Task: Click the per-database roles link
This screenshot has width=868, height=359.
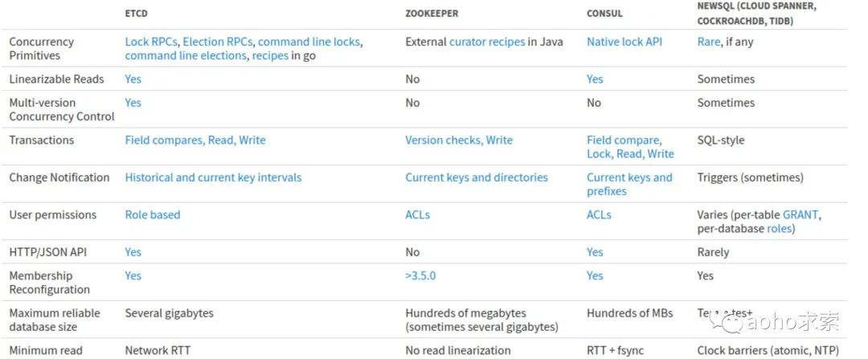Action: click(x=780, y=228)
